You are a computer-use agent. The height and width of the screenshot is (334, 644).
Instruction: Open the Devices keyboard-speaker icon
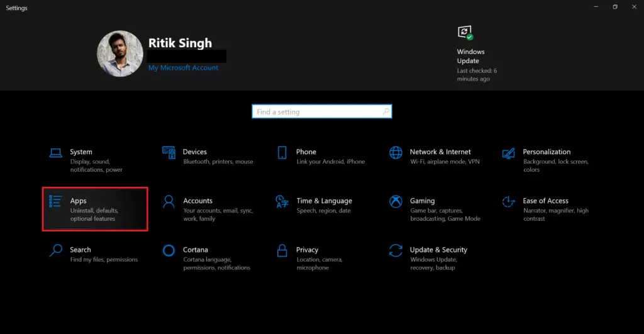tap(169, 152)
